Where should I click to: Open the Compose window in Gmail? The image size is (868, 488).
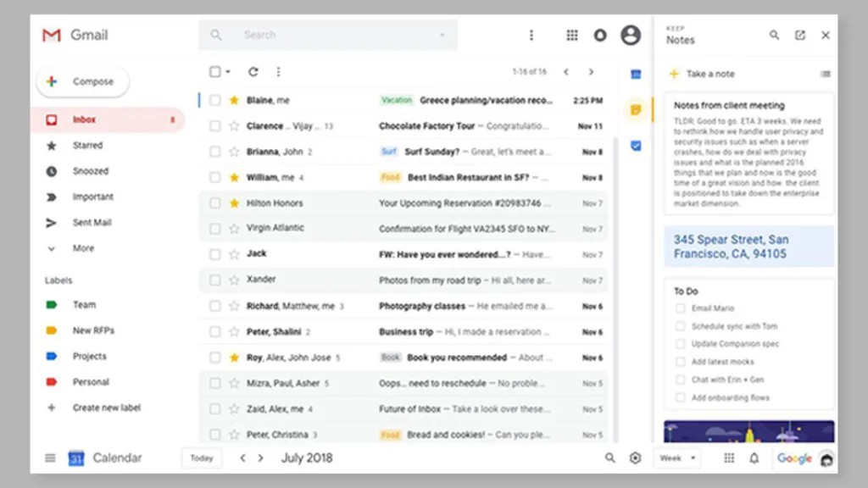(82, 81)
